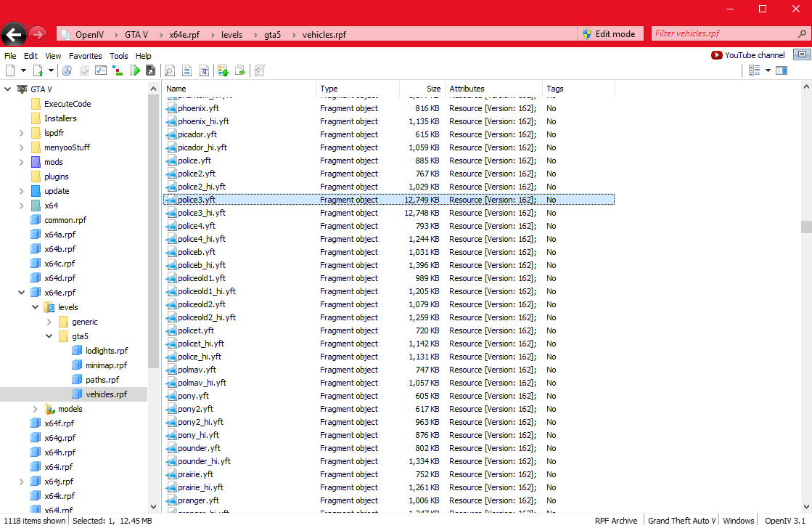
Task: Click the file list scrollbar down arrow
Action: (x=805, y=507)
